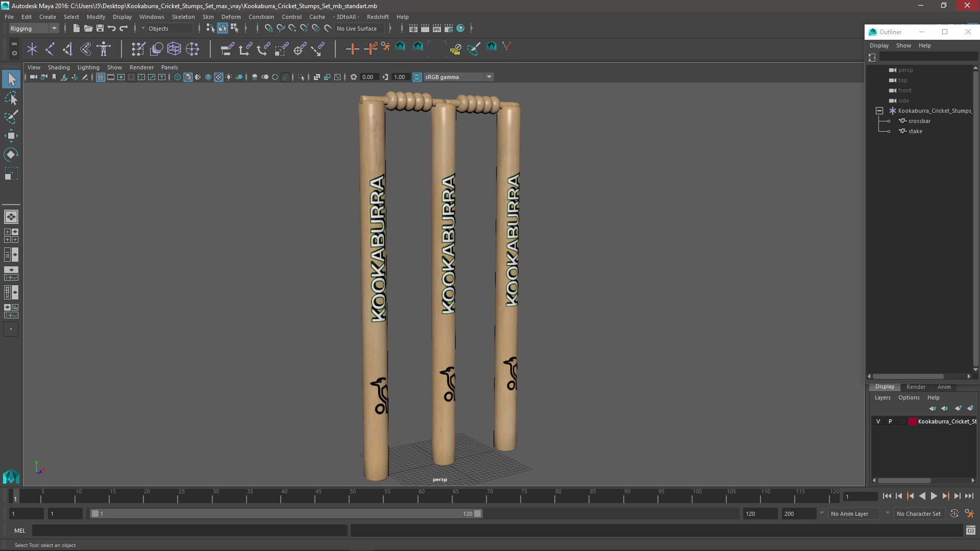Switch to the Render layer tab

point(916,387)
